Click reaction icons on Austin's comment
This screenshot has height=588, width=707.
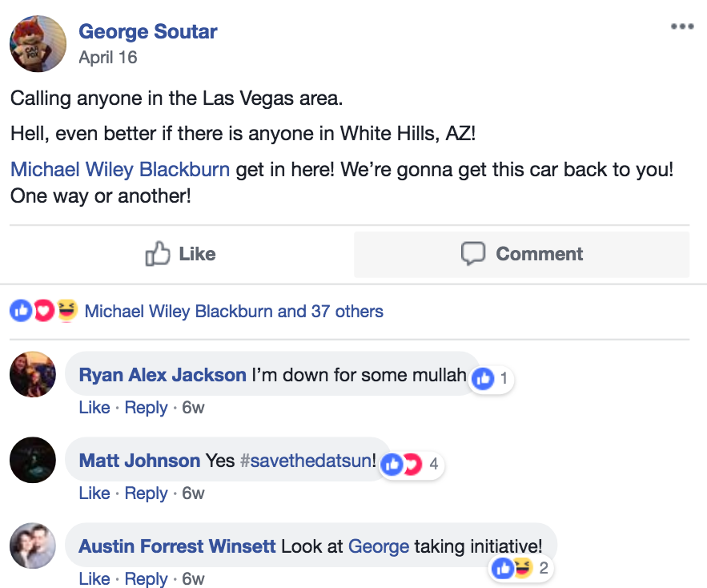pyautogui.click(x=512, y=569)
